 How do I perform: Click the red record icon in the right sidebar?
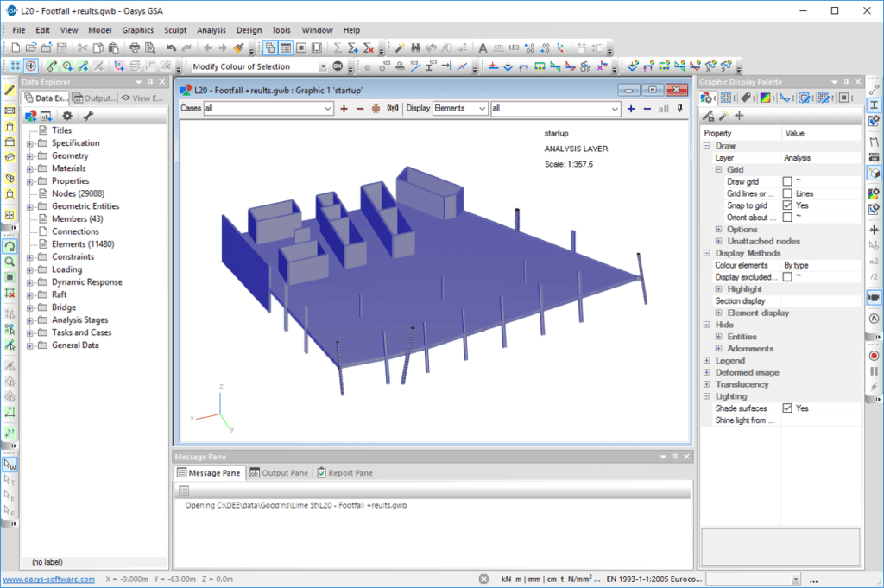pos(874,356)
